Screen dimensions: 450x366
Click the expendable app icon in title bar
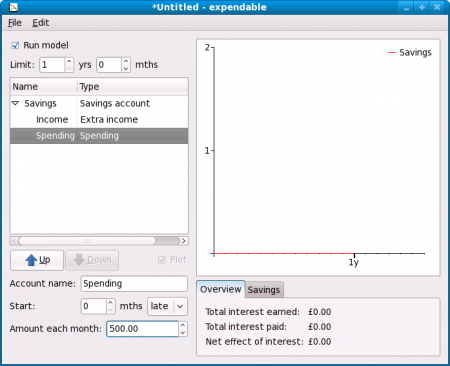tap(13, 7)
